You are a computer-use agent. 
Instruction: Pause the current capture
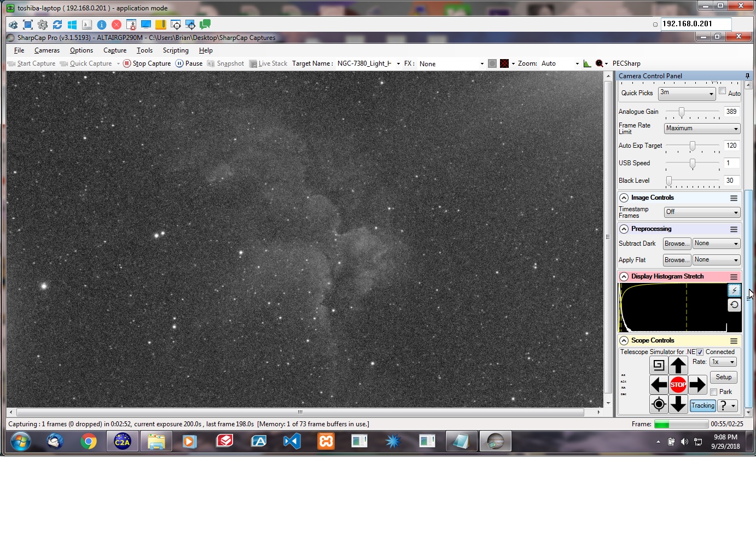[189, 63]
